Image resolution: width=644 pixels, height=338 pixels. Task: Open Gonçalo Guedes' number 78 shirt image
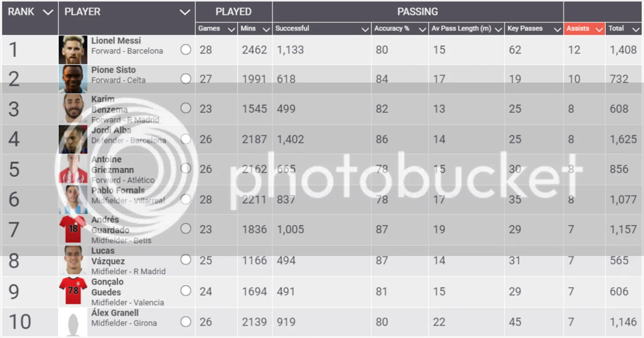tap(73, 291)
